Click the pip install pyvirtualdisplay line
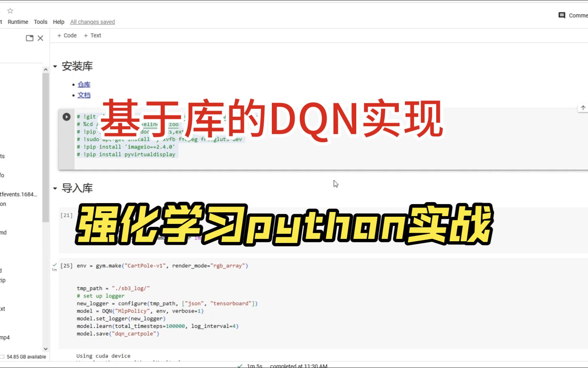This screenshot has height=368, width=588. tap(126, 154)
